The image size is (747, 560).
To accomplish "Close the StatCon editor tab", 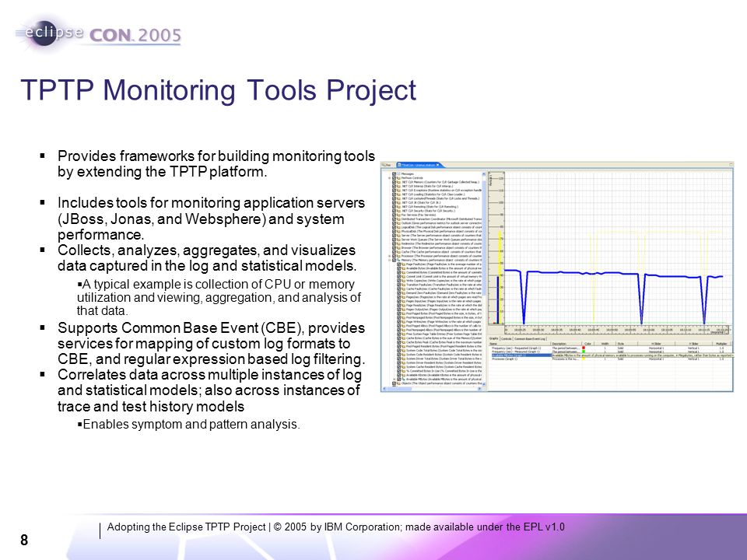I will point(438,165).
